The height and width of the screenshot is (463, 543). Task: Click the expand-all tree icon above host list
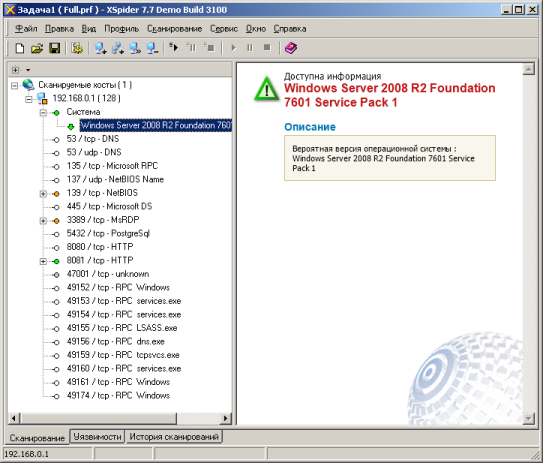pyautogui.click(x=15, y=70)
